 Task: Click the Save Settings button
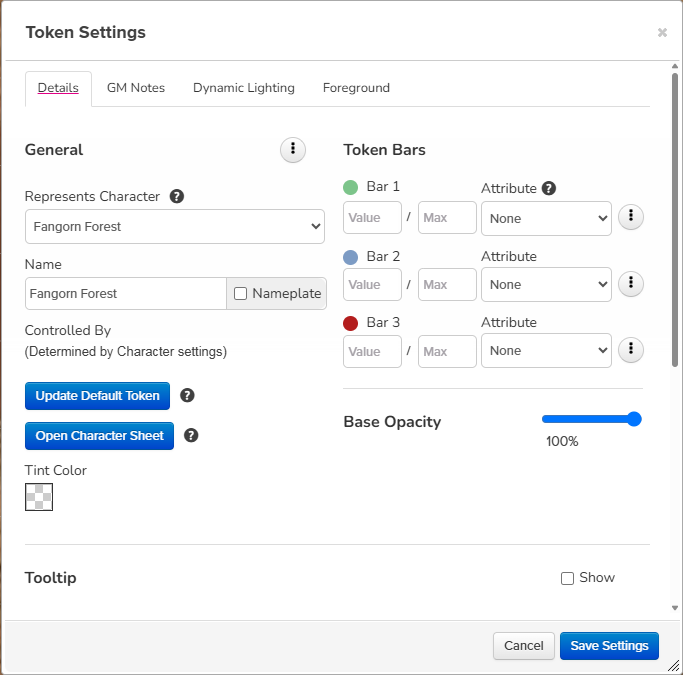pos(609,646)
